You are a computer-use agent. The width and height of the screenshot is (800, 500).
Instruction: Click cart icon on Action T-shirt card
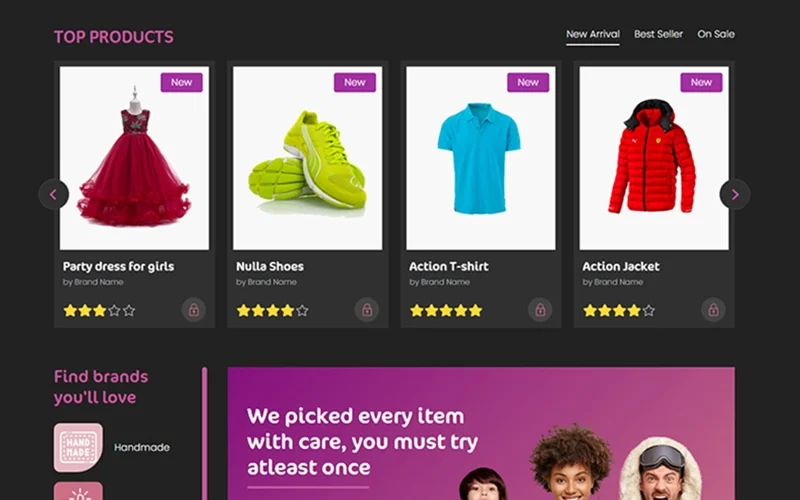tap(540, 310)
